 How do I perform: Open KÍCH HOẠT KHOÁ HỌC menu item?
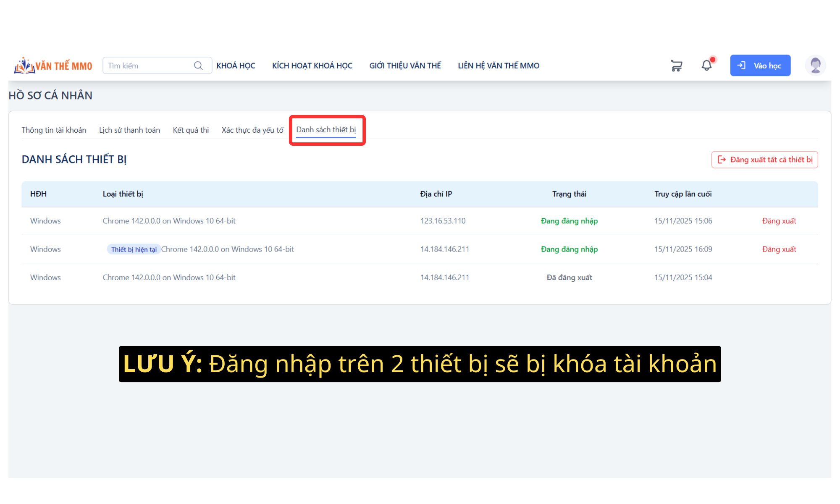tap(312, 66)
